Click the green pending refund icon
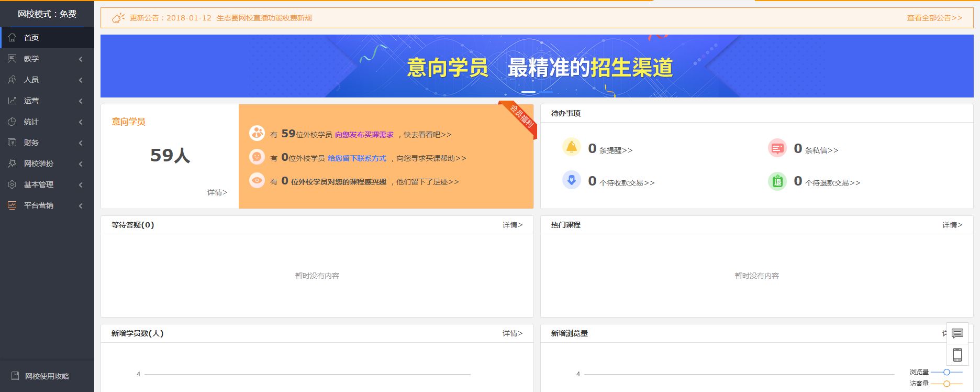Viewport: 980px width, 392px height. pyautogui.click(x=777, y=181)
